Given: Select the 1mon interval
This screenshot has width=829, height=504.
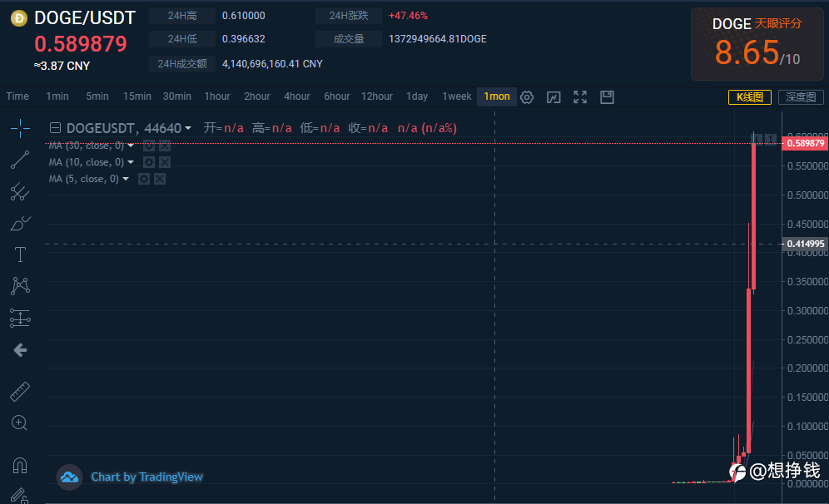Looking at the screenshot, I should [497, 96].
